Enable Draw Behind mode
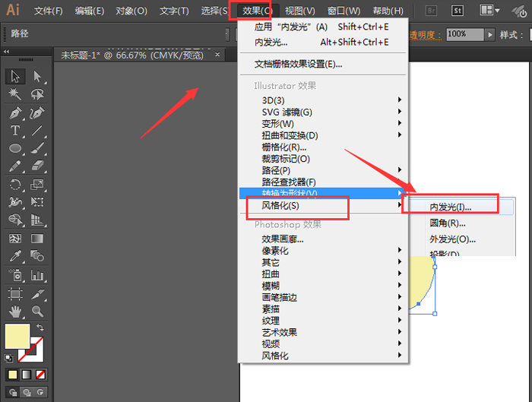 pyautogui.click(x=27, y=393)
